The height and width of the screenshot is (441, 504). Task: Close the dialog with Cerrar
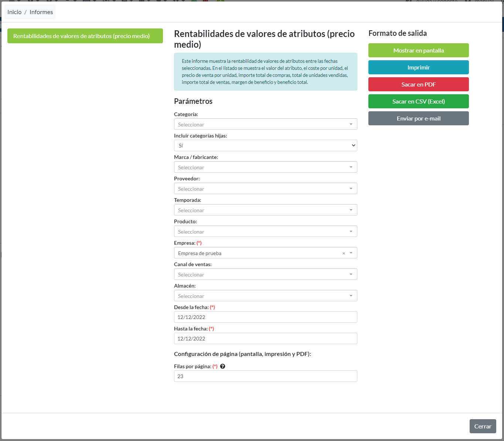tap(483, 426)
